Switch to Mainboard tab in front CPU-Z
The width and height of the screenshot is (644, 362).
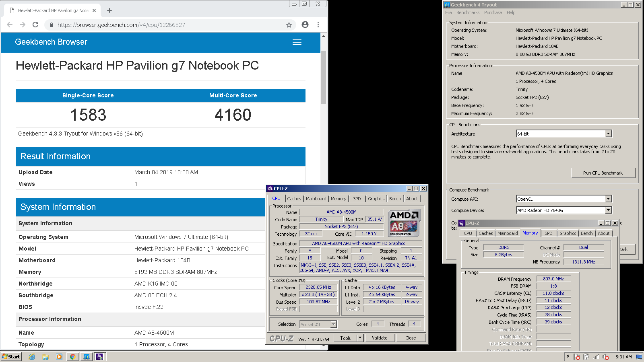[316, 199]
